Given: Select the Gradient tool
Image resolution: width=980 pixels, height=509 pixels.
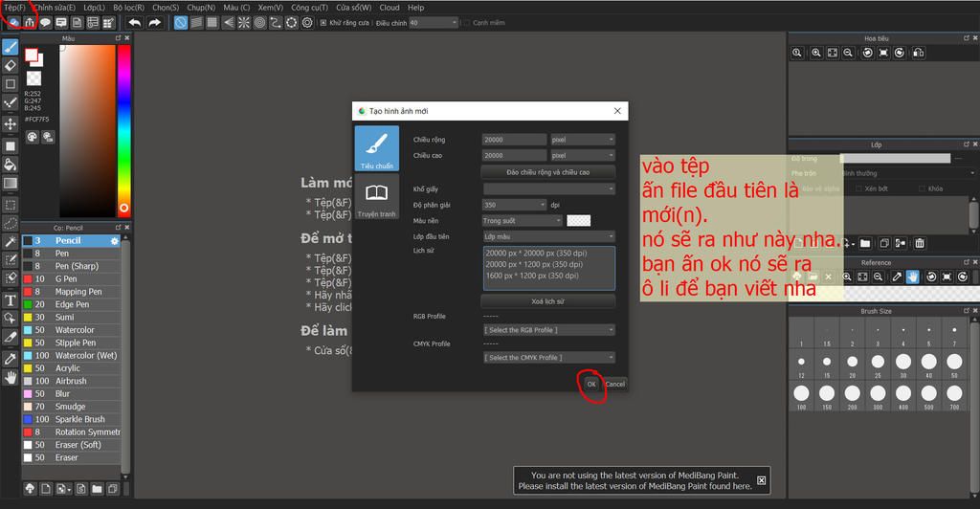Looking at the screenshot, I should tap(10, 183).
